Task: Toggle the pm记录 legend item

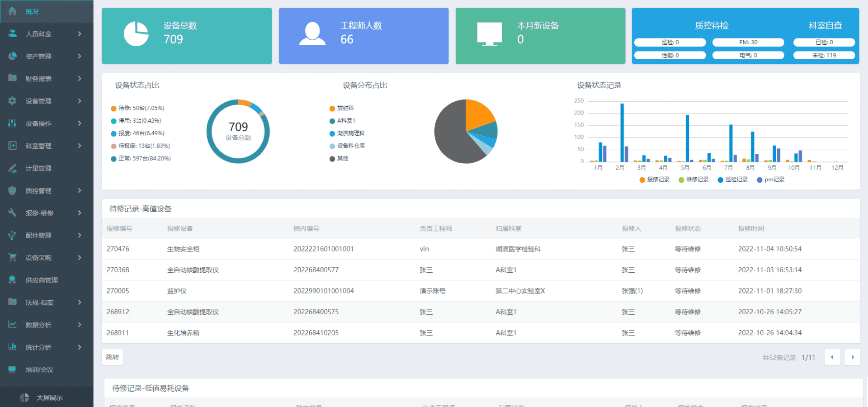Action: [x=770, y=180]
